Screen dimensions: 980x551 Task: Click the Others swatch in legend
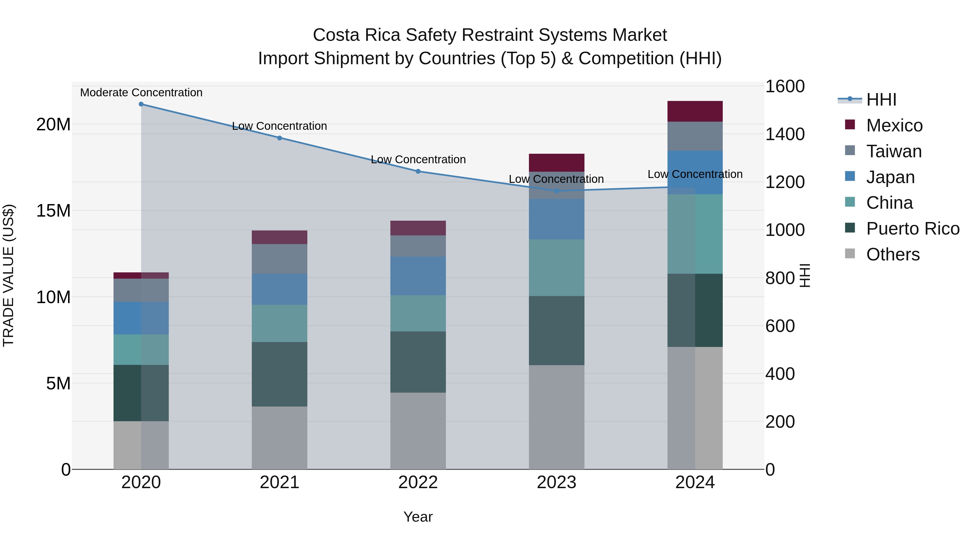[850, 254]
